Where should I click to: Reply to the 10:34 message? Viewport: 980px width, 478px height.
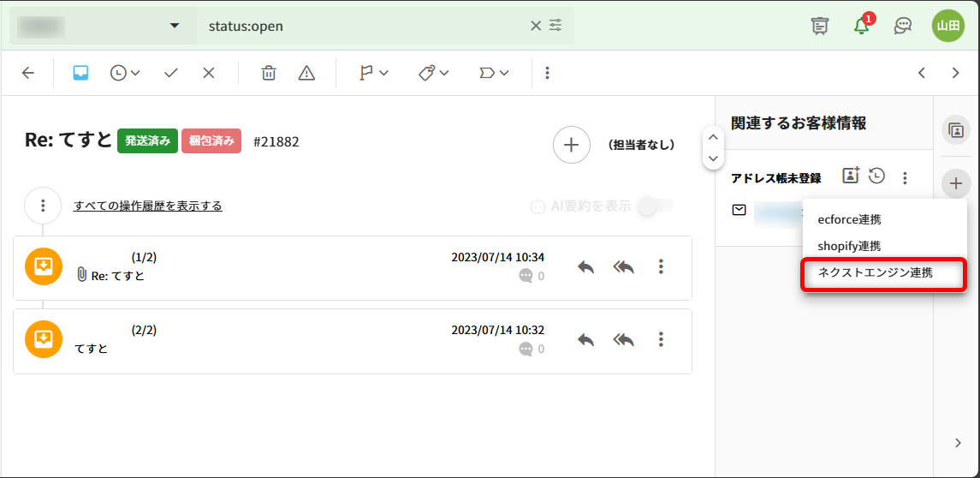click(x=585, y=266)
